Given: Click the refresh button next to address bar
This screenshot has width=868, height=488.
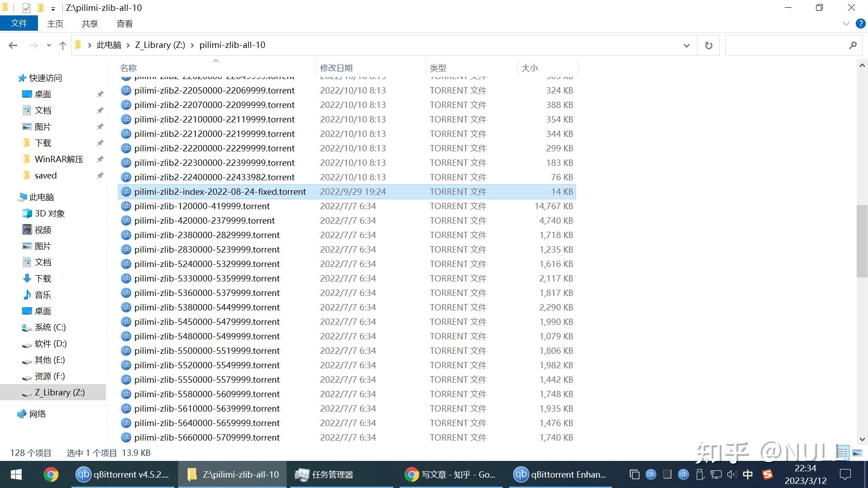Looking at the screenshot, I should click(x=708, y=45).
